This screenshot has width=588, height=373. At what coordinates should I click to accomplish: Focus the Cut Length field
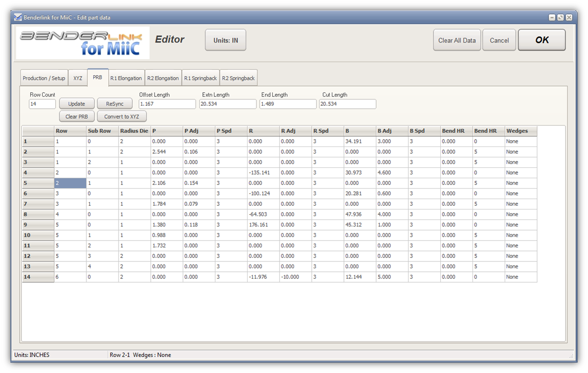click(347, 104)
